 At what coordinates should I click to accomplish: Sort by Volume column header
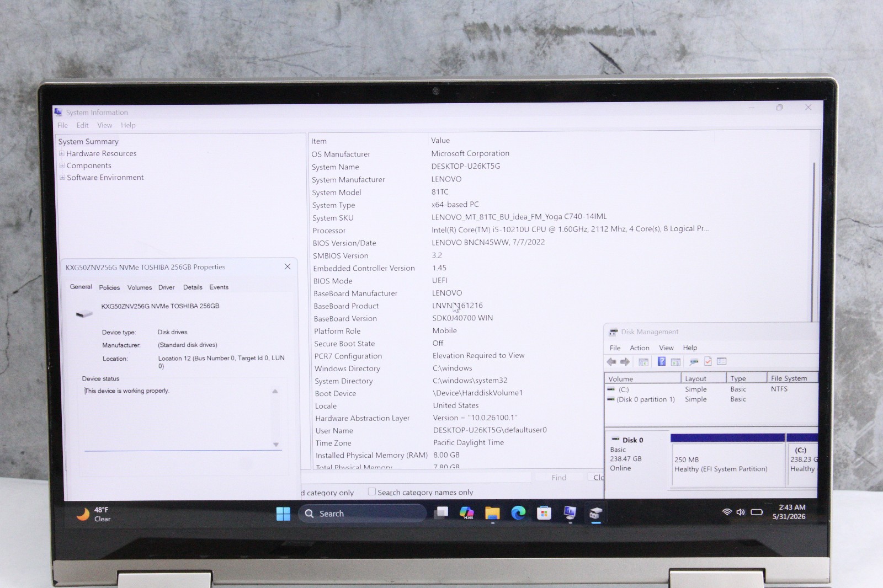[643, 379]
